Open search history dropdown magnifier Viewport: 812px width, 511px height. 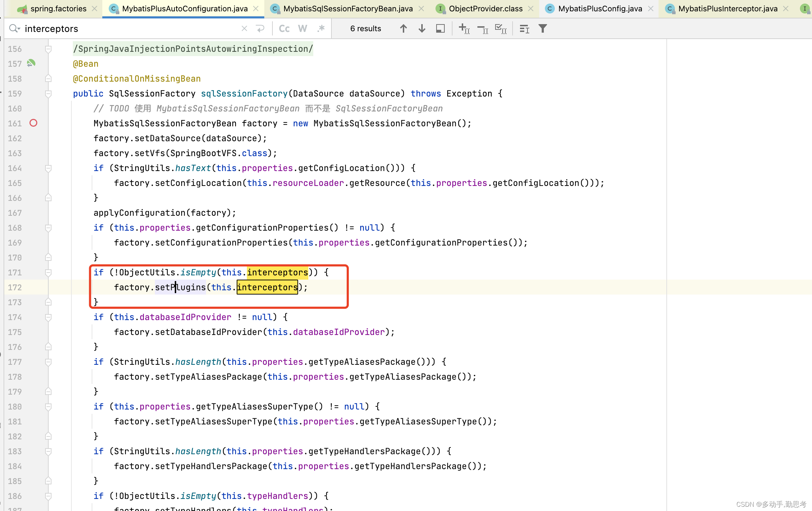pos(14,29)
